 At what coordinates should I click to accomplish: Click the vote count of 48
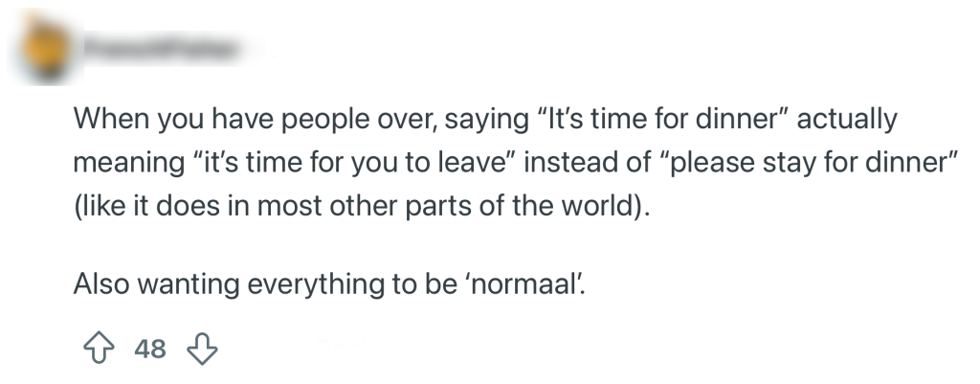coord(150,349)
